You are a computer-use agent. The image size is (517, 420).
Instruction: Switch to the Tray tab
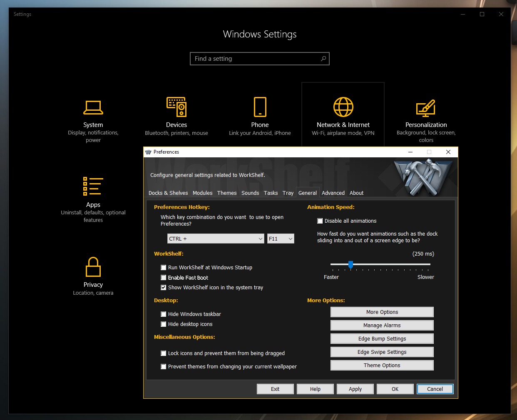[288, 193]
